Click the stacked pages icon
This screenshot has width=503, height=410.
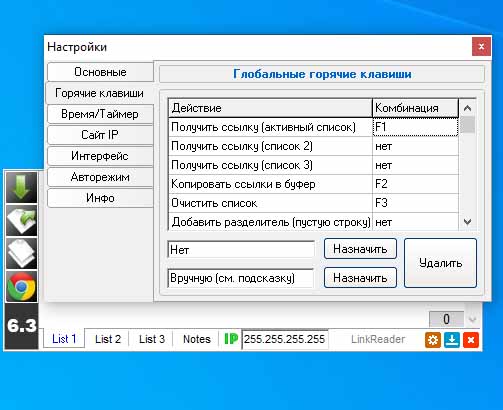(21, 253)
